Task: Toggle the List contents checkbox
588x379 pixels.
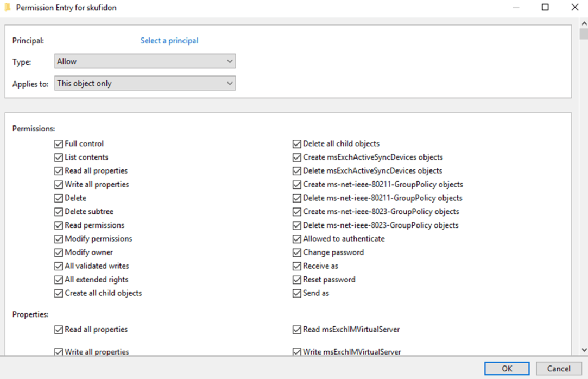Action: (x=59, y=157)
